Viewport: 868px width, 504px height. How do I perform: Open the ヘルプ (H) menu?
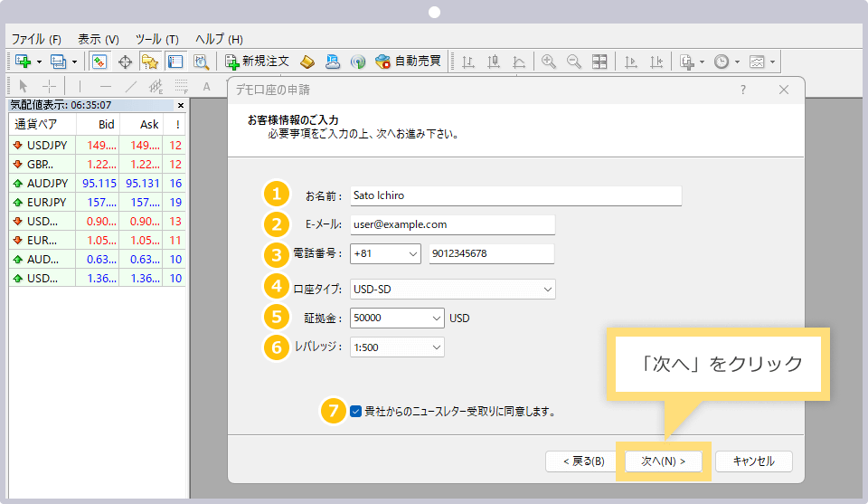point(219,39)
